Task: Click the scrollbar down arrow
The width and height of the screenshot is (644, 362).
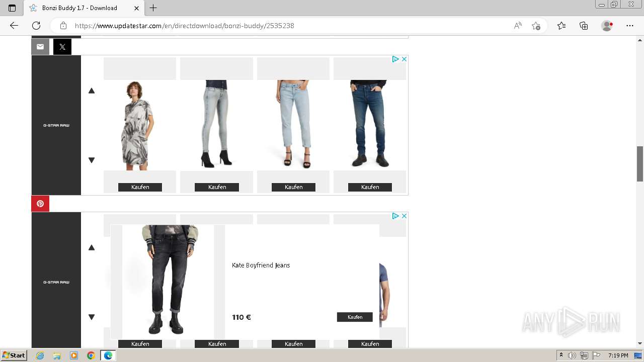Action: [640, 343]
